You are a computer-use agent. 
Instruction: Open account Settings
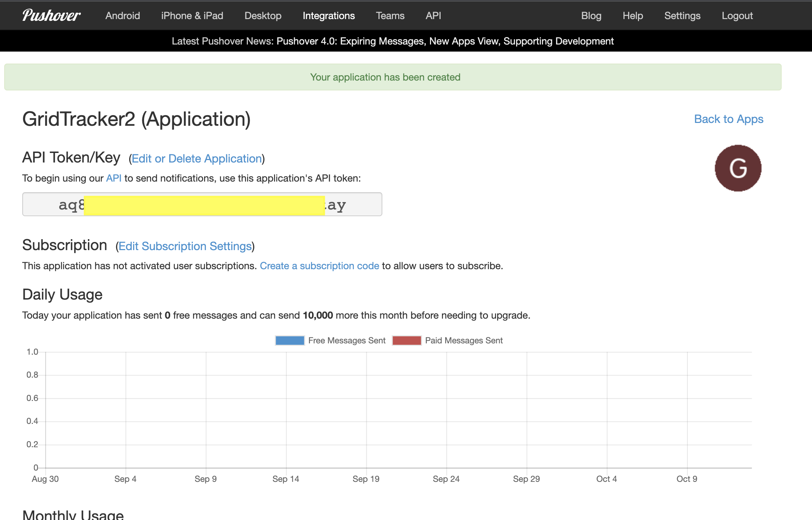click(682, 16)
